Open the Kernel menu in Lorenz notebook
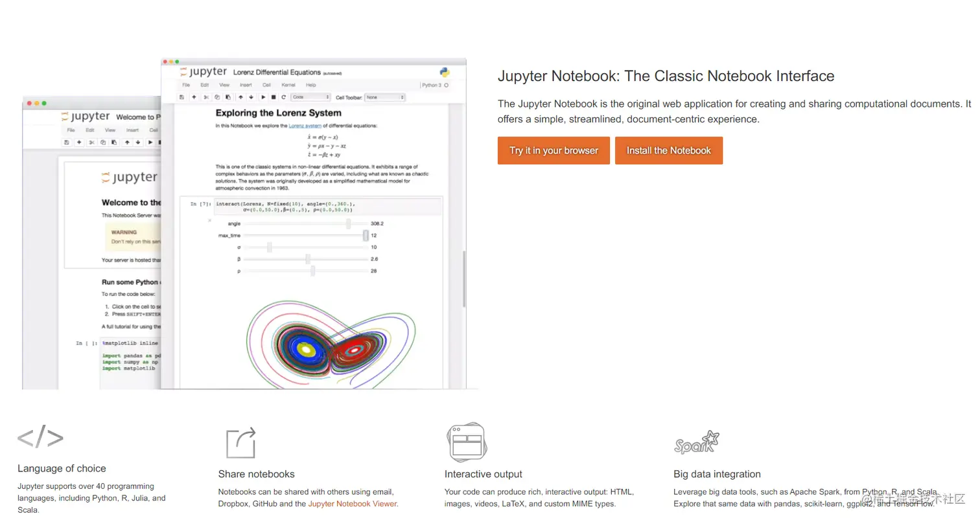This screenshot has height=520, width=980. pos(288,85)
